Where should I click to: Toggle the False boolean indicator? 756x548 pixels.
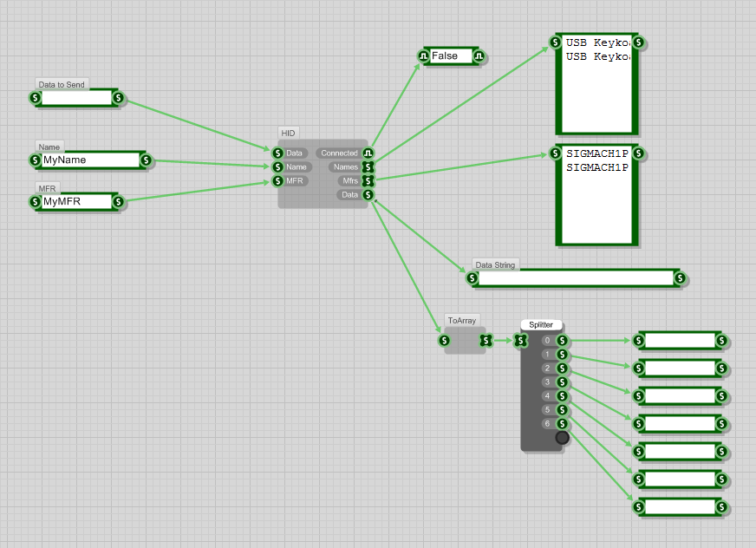[x=449, y=55]
